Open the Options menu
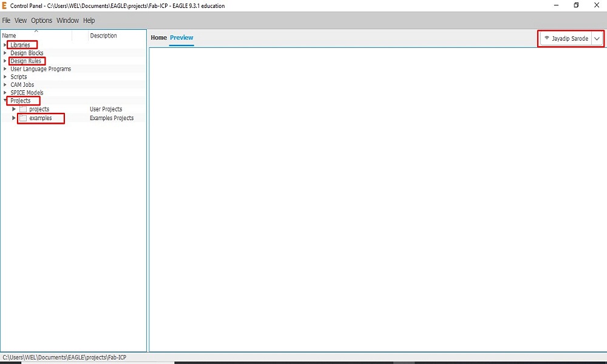607x364 pixels. [x=41, y=21]
